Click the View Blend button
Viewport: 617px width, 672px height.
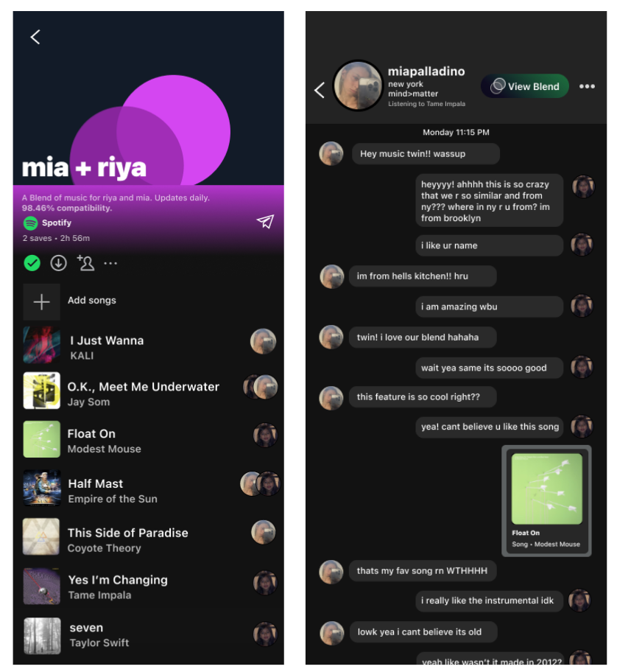coord(525,86)
